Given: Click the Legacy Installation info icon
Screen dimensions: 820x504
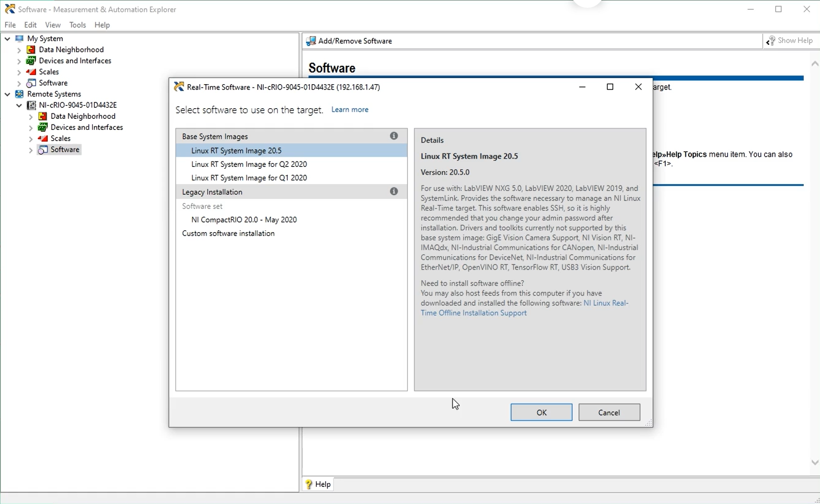Looking at the screenshot, I should pos(394,191).
